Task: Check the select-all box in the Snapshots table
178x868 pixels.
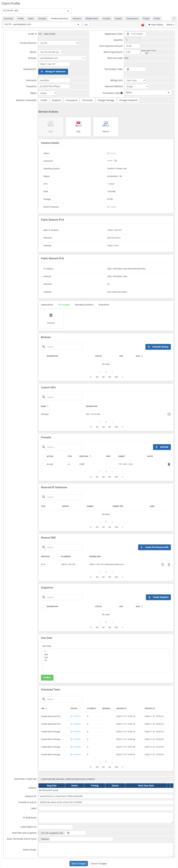Action: click(x=43, y=606)
